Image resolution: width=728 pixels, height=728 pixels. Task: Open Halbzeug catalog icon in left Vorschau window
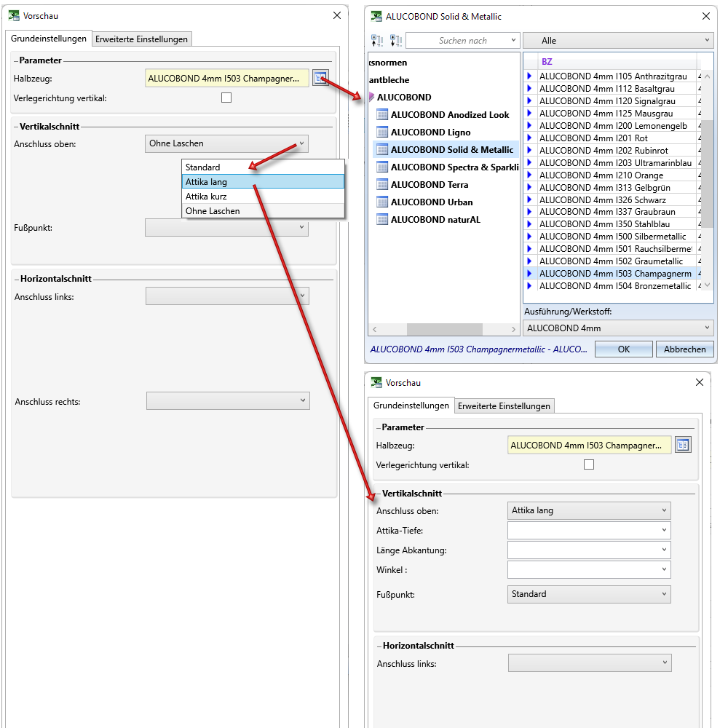tap(320, 78)
